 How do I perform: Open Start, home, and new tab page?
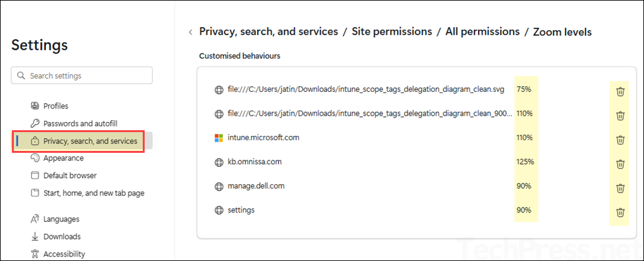tap(94, 193)
